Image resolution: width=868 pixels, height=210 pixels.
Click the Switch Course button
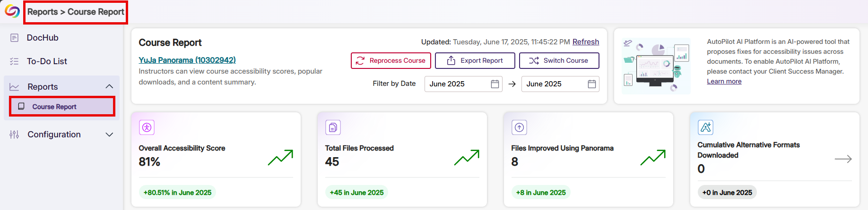(559, 60)
